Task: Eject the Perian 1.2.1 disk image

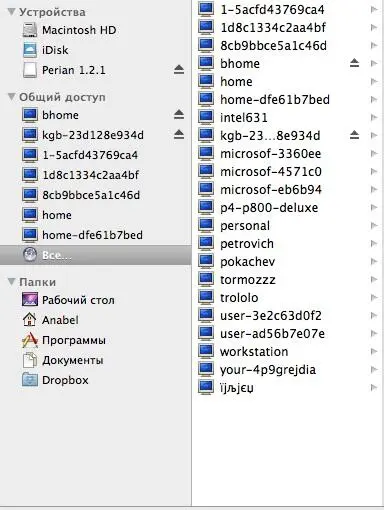Action: pos(179,70)
